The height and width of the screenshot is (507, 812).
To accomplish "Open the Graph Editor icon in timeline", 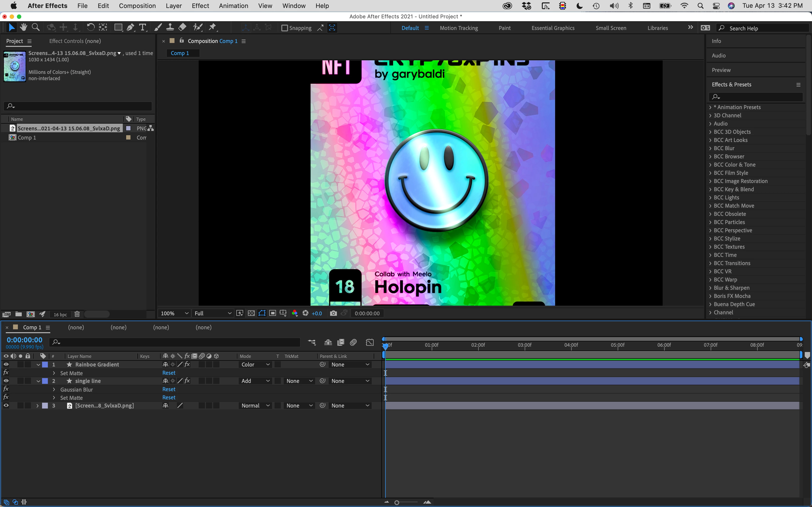I will (x=370, y=342).
